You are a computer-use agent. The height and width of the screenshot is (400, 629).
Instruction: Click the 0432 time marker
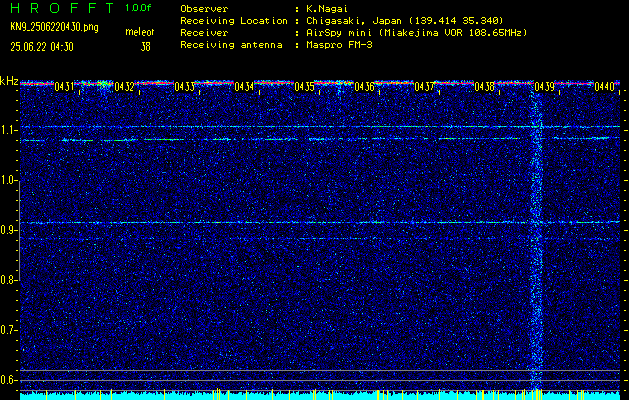point(124,87)
